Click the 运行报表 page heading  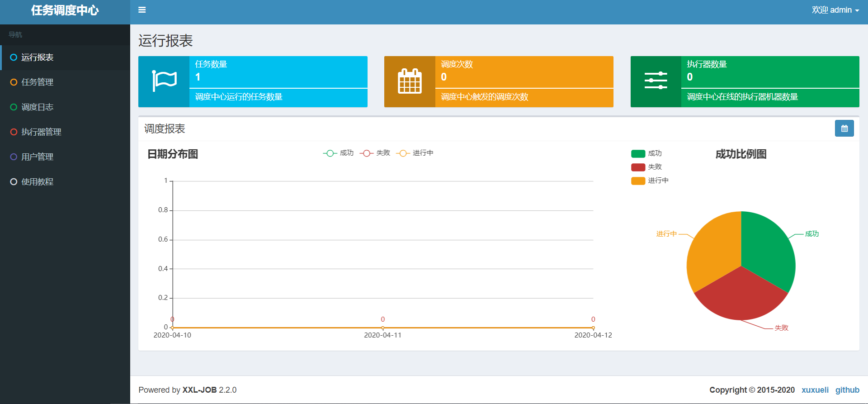pos(165,41)
